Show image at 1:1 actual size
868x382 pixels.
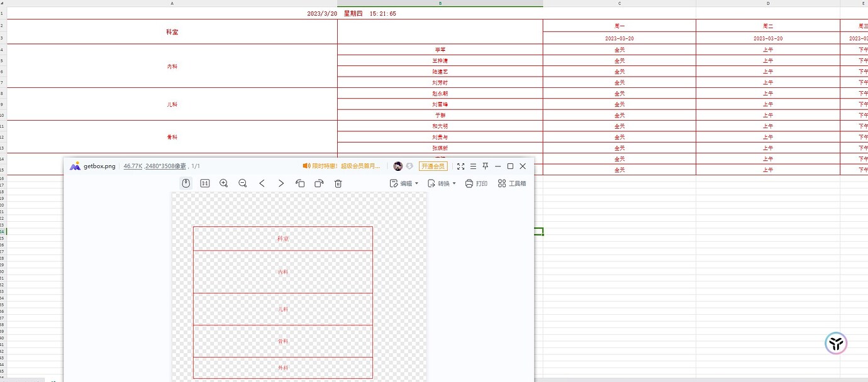click(205, 183)
